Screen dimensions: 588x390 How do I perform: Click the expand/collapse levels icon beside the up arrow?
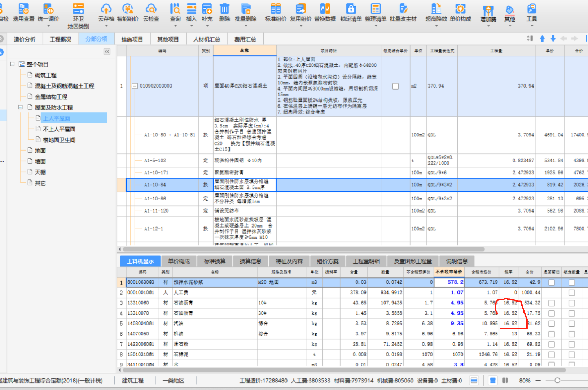tap(530, 38)
